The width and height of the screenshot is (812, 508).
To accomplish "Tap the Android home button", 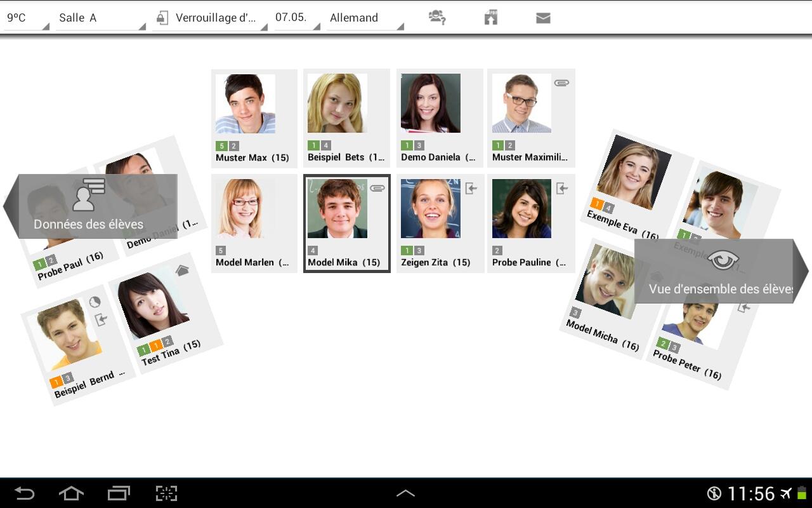I will pyautogui.click(x=71, y=493).
